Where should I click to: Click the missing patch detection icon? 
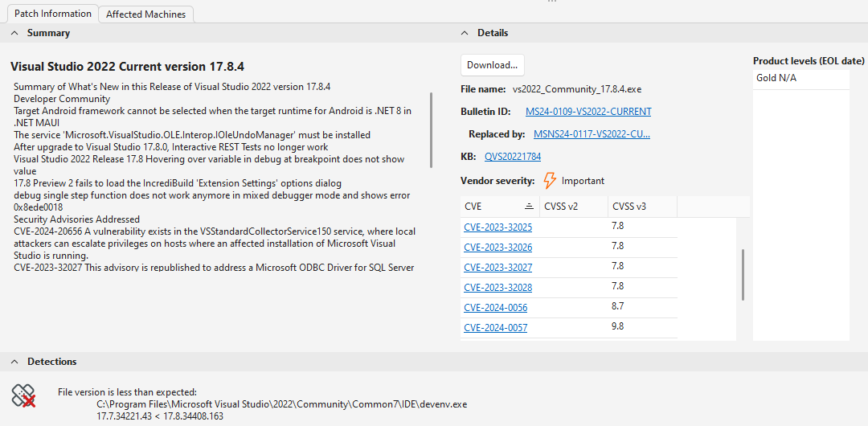tap(24, 396)
